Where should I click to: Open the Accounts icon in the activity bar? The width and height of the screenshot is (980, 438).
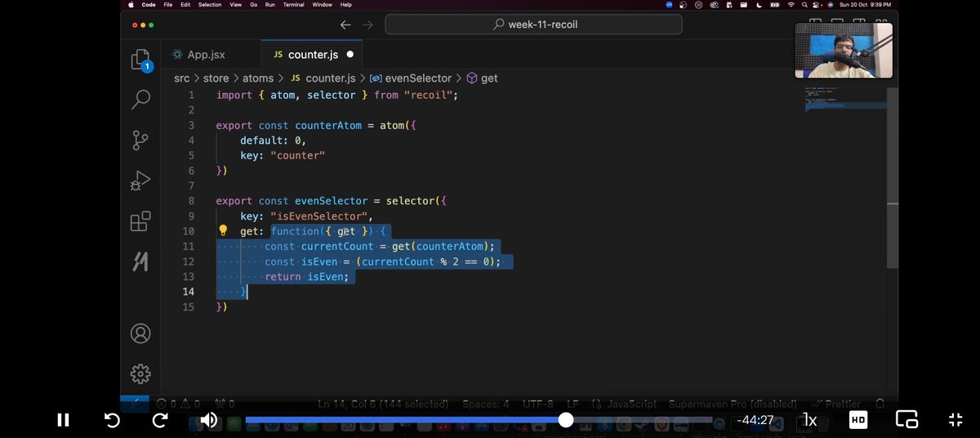140,333
